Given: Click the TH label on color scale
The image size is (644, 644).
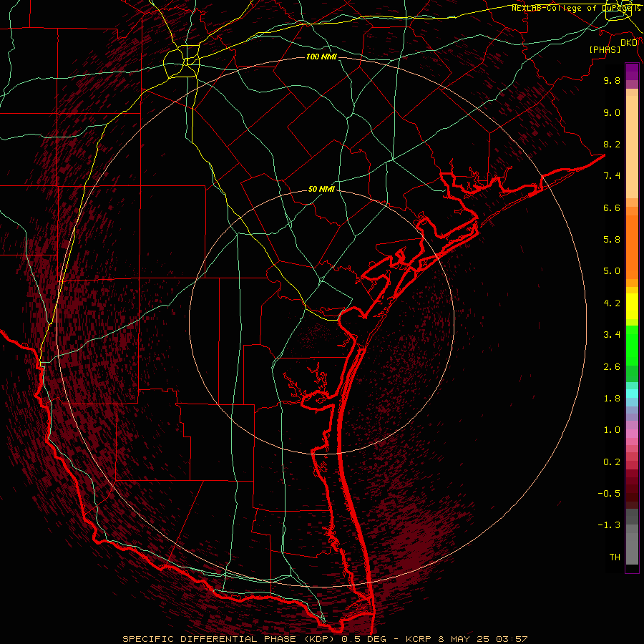Looking at the screenshot, I should pos(615,557).
